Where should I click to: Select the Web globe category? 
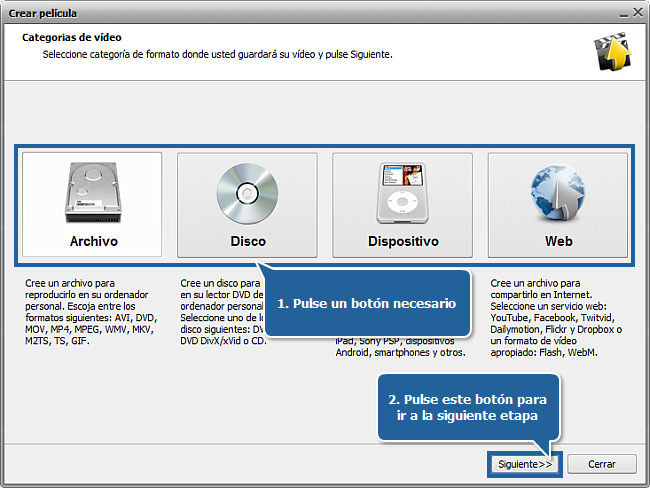pos(558,205)
